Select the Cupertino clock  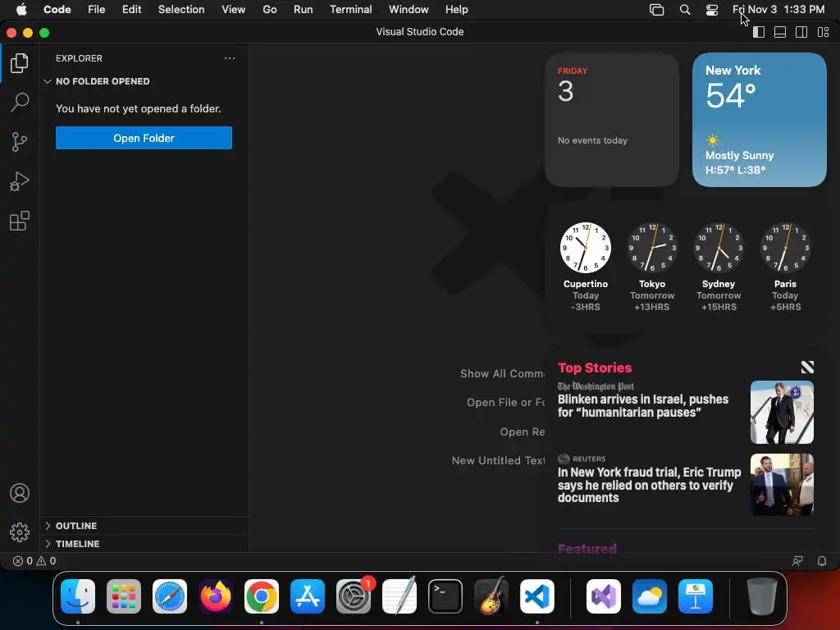pyautogui.click(x=586, y=267)
